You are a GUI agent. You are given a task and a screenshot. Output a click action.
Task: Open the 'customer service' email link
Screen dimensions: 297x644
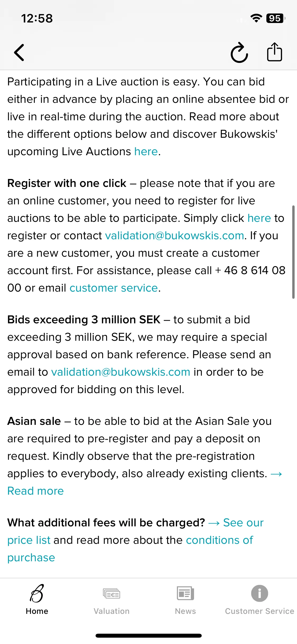click(114, 288)
